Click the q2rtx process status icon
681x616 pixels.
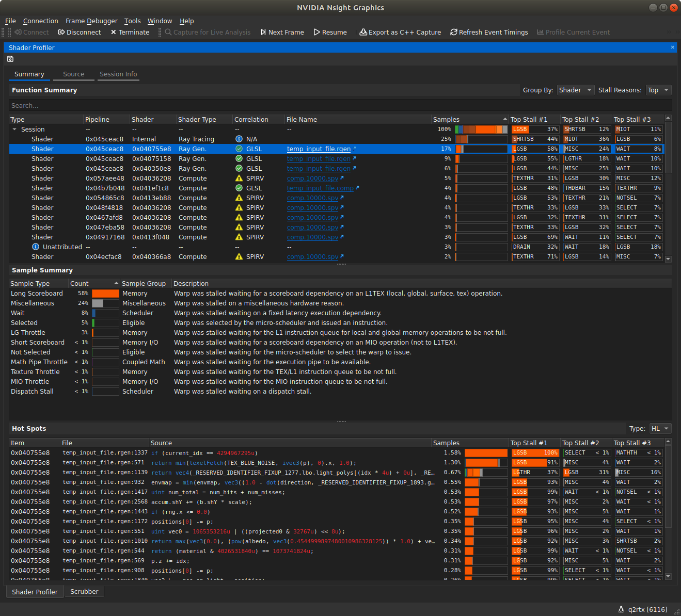(621, 609)
